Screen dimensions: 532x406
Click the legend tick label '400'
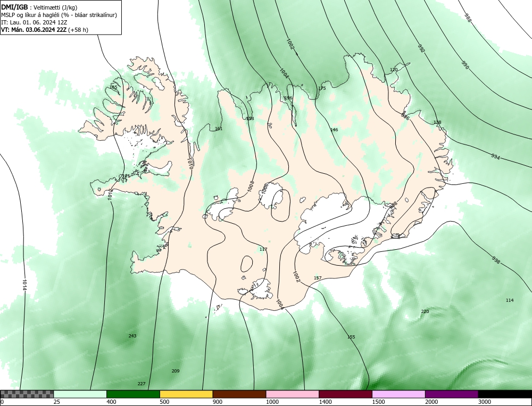pyautogui.click(x=111, y=402)
